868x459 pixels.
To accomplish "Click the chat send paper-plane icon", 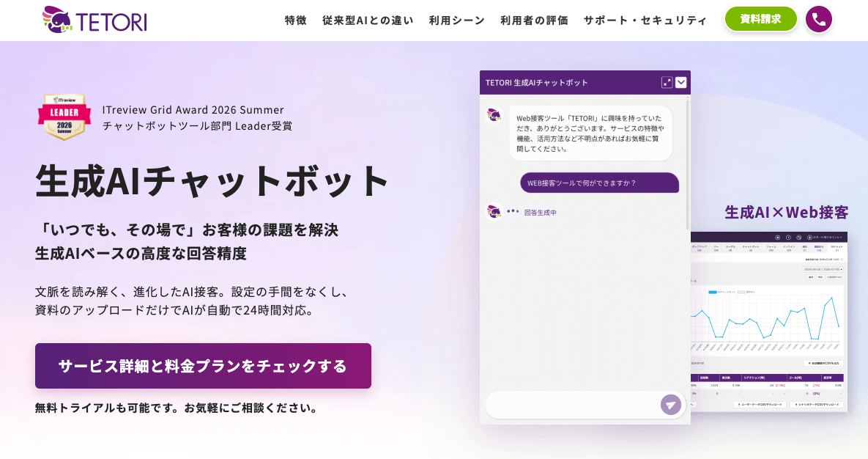I will (x=670, y=405).
